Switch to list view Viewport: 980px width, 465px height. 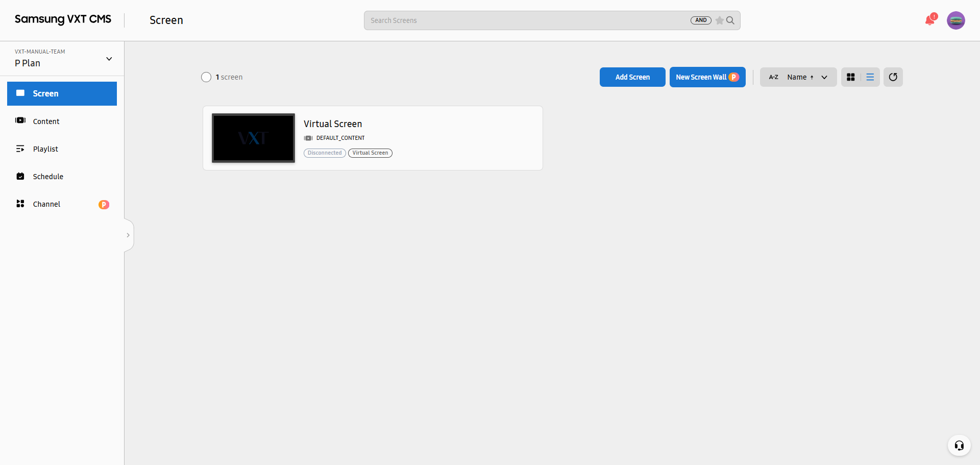click(x=870, y=77)
